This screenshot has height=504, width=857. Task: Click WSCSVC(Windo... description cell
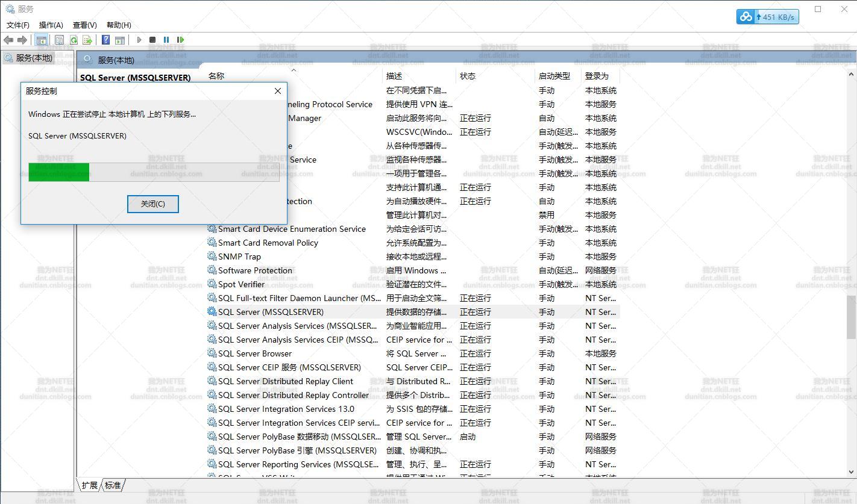coord(419,132)
